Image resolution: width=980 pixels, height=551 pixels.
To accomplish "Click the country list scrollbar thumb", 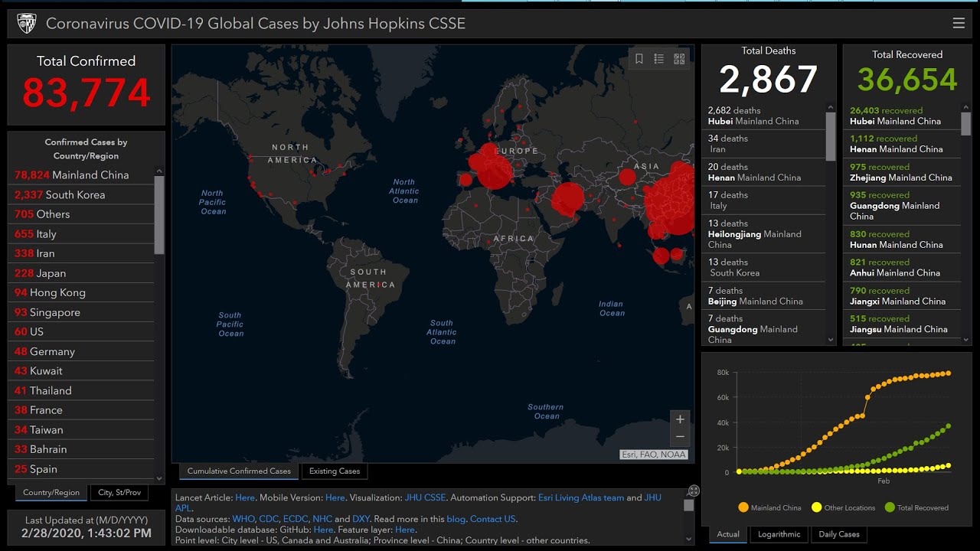I will [x=159, y=214].
